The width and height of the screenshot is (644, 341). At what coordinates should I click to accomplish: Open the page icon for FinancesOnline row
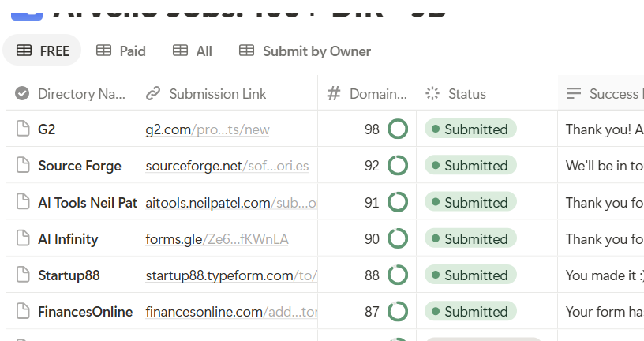[23, 311]
